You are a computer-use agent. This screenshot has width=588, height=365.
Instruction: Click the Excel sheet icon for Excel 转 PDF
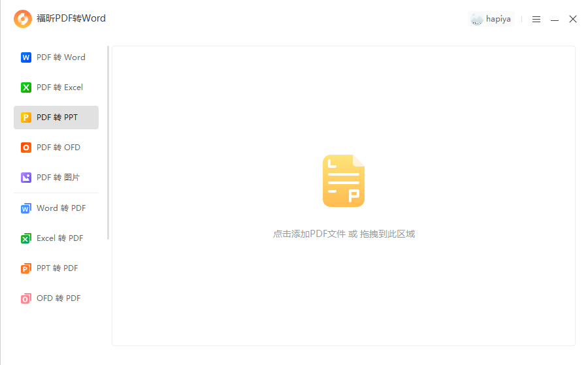[x=26, y=238]
